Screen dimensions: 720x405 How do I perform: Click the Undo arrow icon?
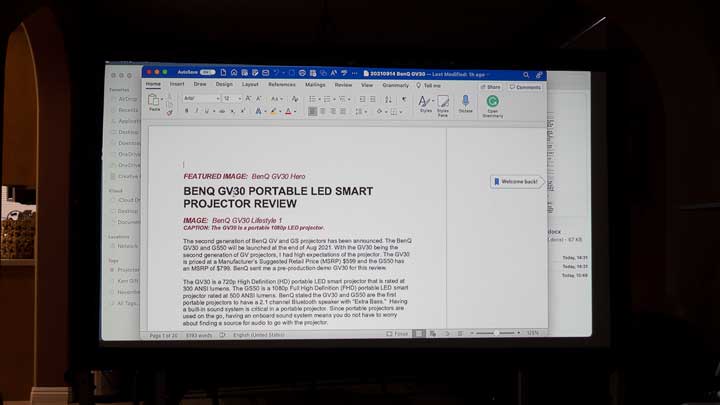(276, 73)
